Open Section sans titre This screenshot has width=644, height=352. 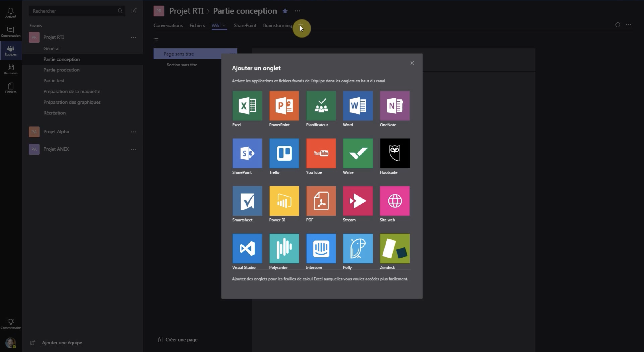pyautogui.click(x=182, y=65)
